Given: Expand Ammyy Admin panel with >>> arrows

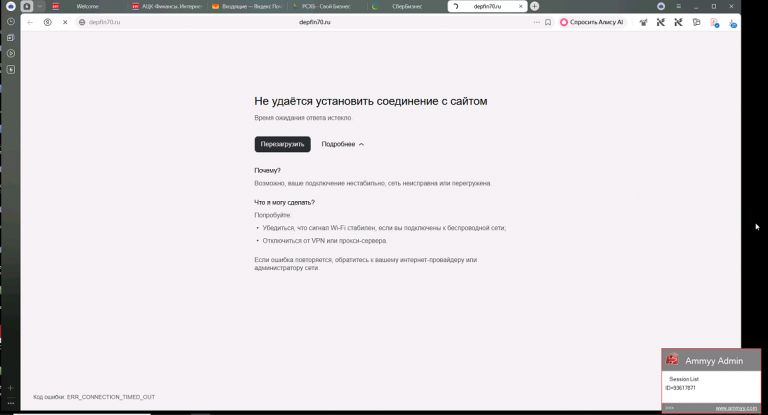Looking at the screenshot, I should (670, 408).
